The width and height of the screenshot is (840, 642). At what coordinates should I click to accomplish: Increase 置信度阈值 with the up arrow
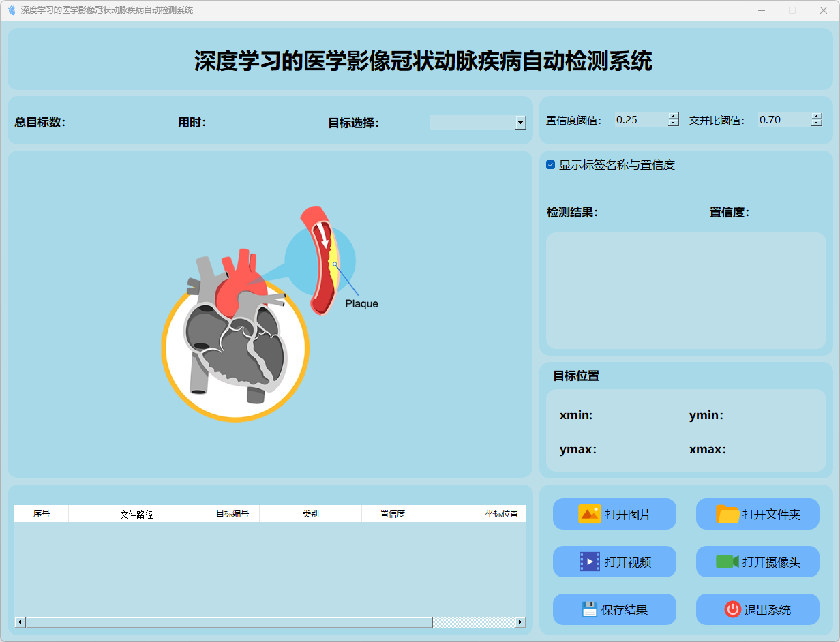674,116
